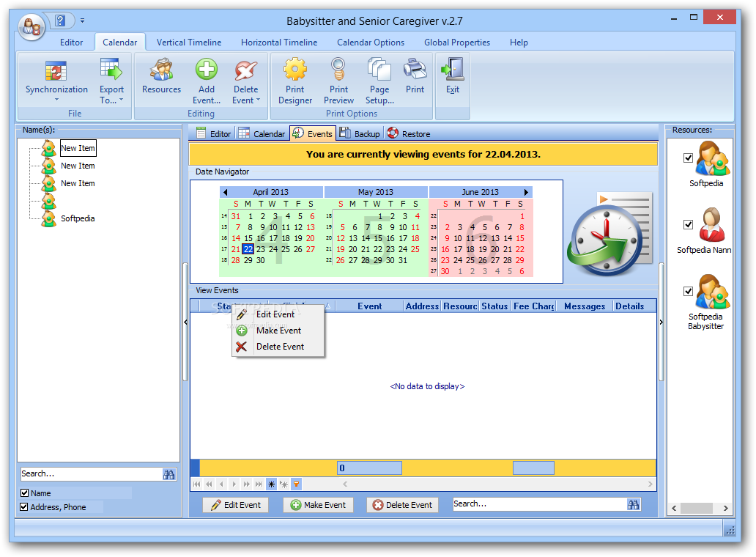This screenshot has width=756, height=557.
Task: Open Calendar Options ribbon tab
Action: [x=371, y=43]
